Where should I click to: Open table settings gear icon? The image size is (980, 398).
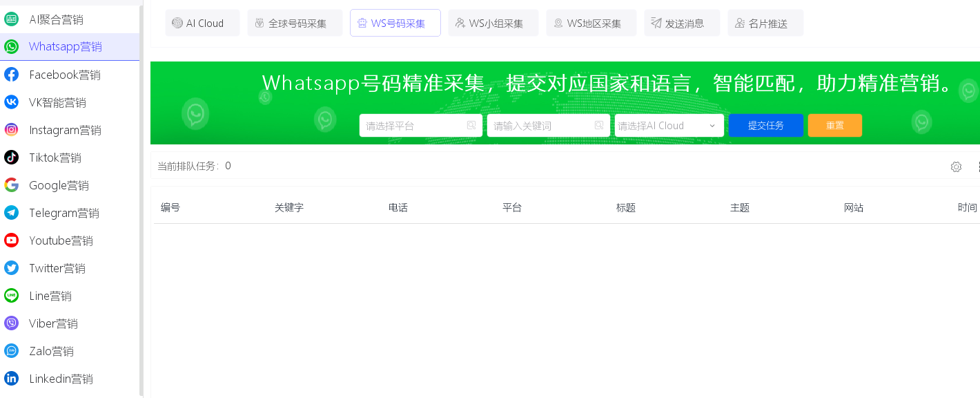click(956, 167)
